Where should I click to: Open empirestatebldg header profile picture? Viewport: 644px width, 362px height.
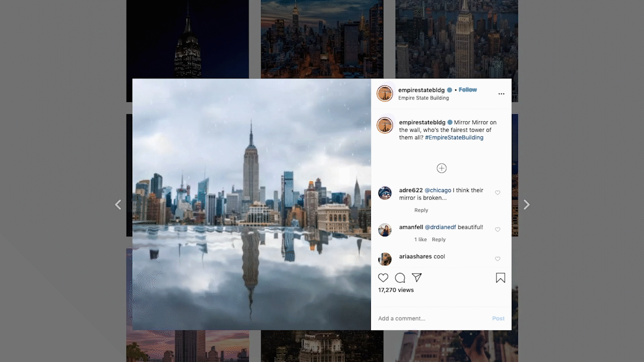click(385, 94)
